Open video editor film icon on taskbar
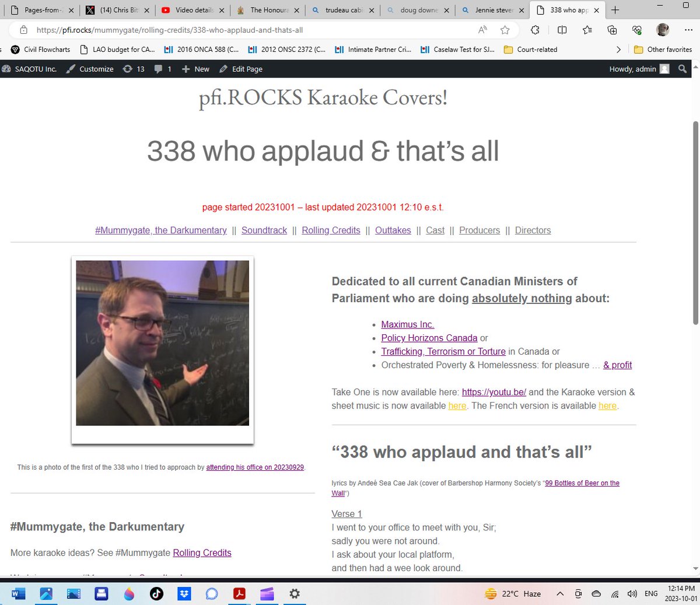 pyautogui.click(x=73, y=594)
